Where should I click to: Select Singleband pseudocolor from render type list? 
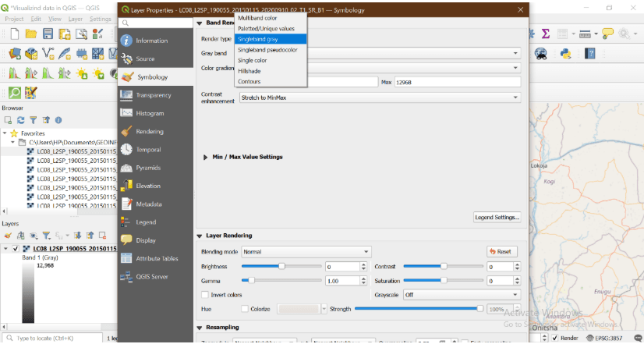coord(267,49)
